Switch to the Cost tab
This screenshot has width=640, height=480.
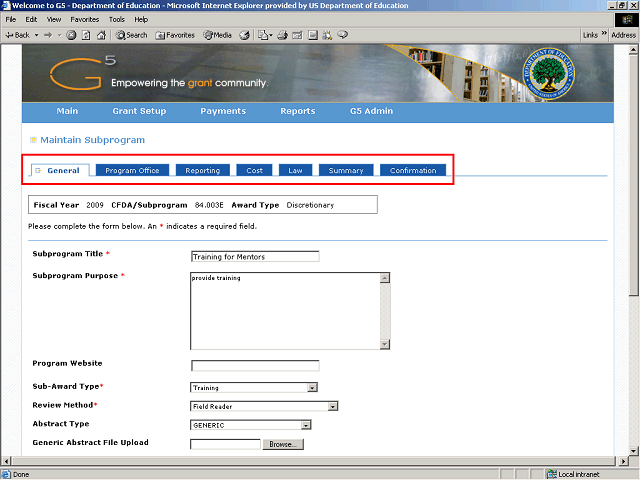[254, 170]
